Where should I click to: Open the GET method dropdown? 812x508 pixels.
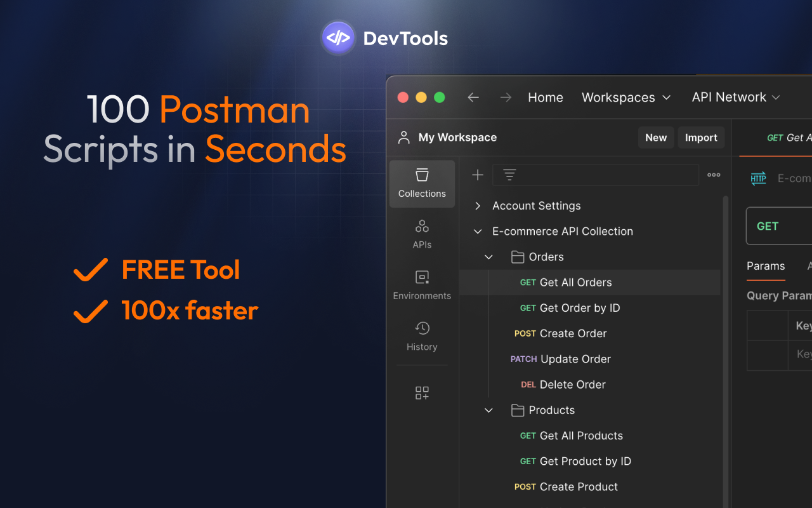pyautogui.click(x=779, y=226)
